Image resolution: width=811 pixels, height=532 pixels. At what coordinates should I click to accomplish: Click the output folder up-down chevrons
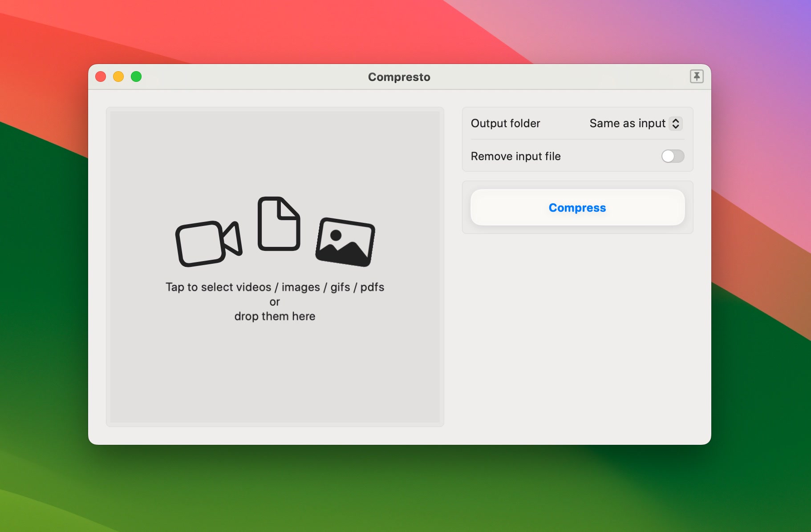coord(675,123)
